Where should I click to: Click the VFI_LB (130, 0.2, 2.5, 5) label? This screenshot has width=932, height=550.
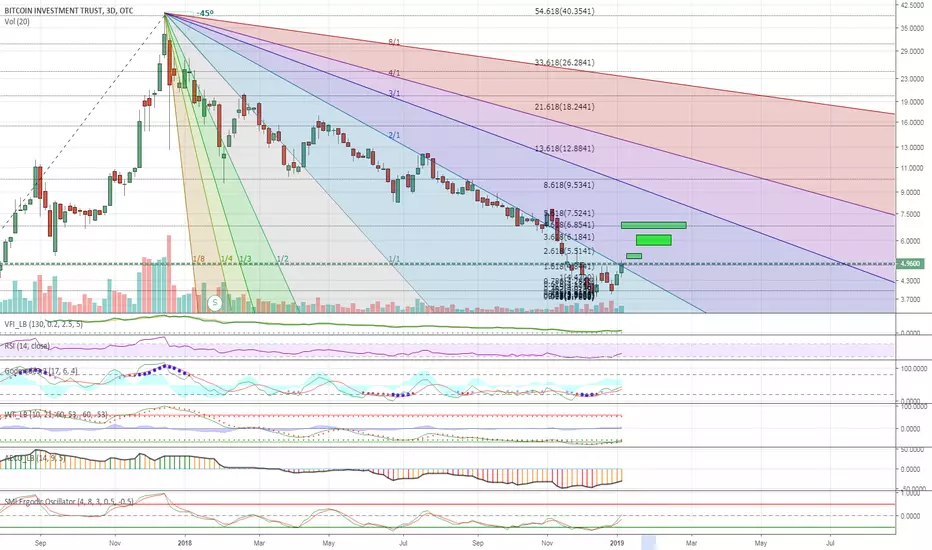[x=43, y=324]
